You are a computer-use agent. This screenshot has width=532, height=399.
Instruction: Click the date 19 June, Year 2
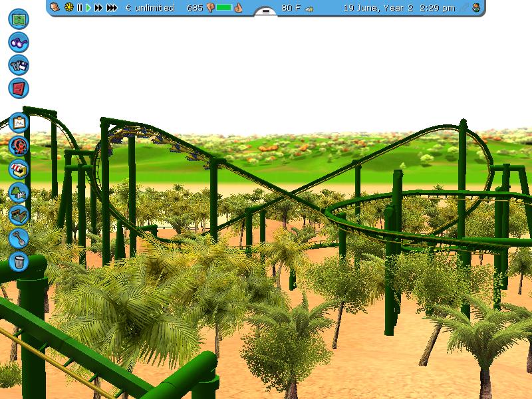pos(378,8)
